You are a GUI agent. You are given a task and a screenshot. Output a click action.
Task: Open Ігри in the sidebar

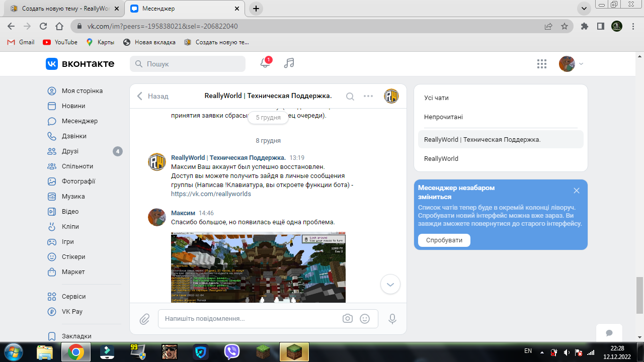click(x=68, y=242)
